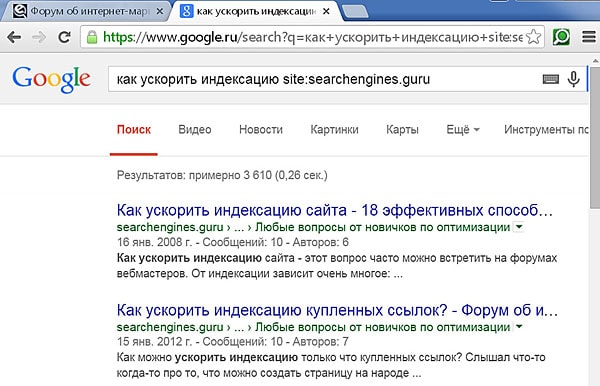Click the vertical page scrollbar
600x386 pixels.
(x=595, y=138)
